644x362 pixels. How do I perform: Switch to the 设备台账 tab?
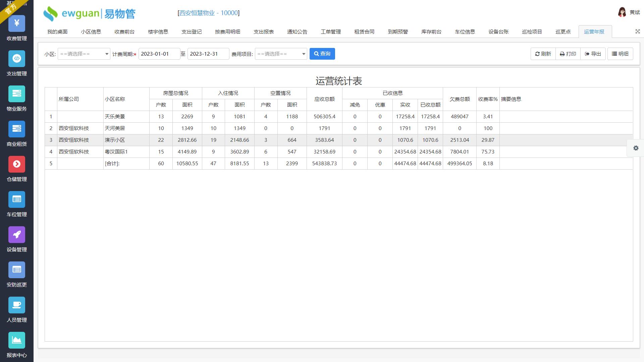click(498, 32)
